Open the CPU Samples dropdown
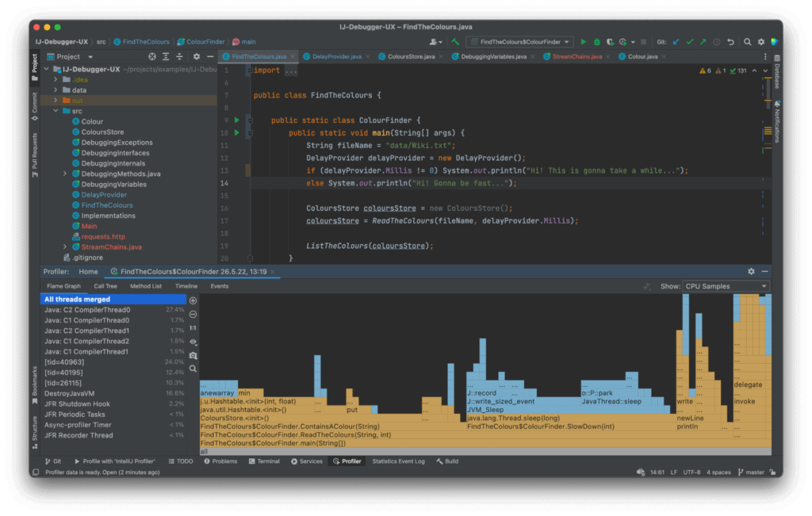 726,286
